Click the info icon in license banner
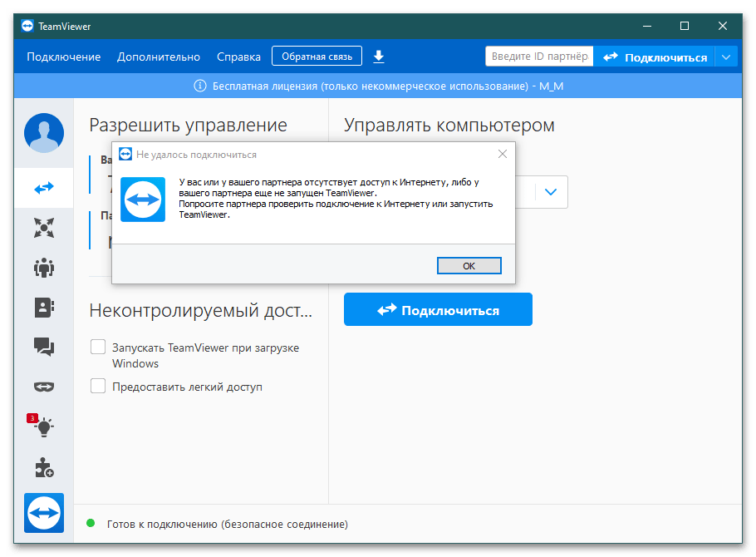The width and height of the screenshot is (756, 557). (x=199, y=86)
